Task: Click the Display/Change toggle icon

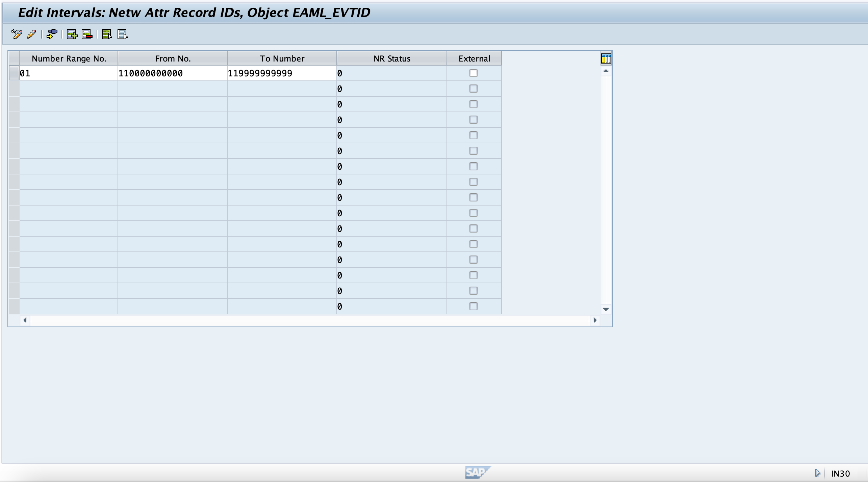Action: [x=17, y=34]
